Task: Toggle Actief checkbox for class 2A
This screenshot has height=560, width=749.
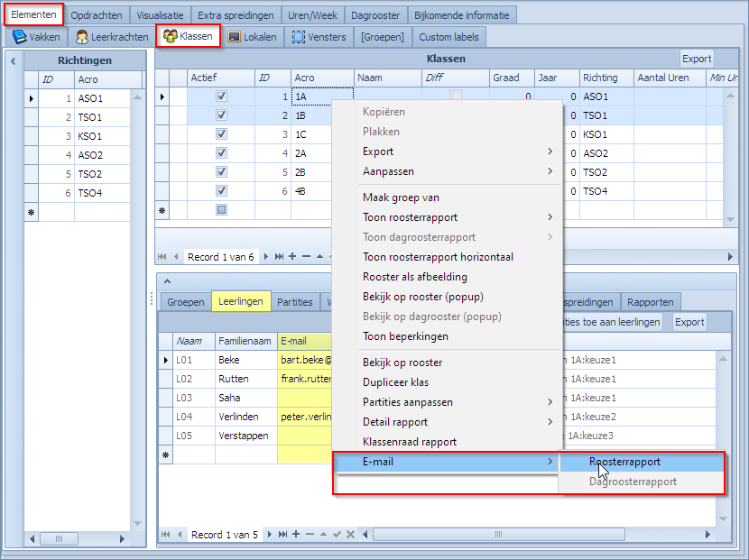Action: point(221,153)
